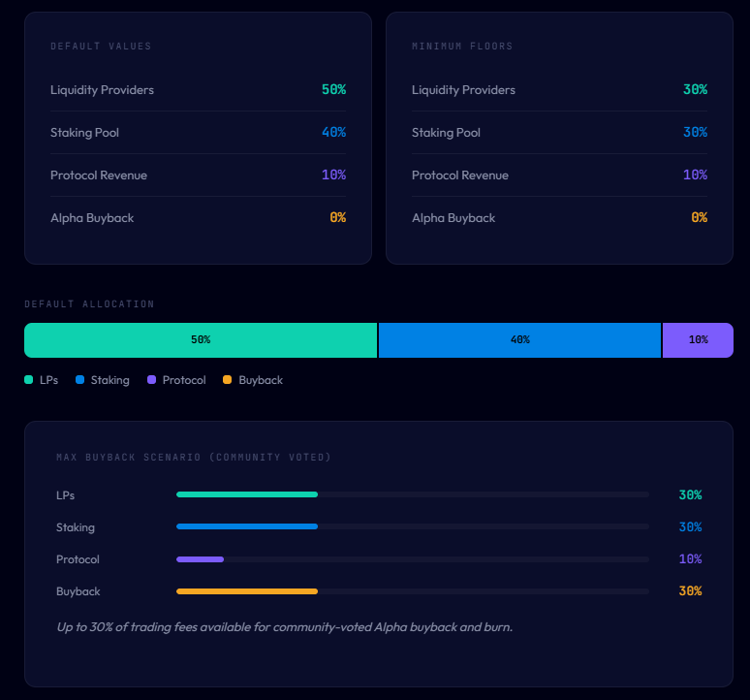The height and width of the screenshot is (700, 750).
Task: Click the purple Protocol legend dot
Action: pyautogui.click(x=151, y=380)
